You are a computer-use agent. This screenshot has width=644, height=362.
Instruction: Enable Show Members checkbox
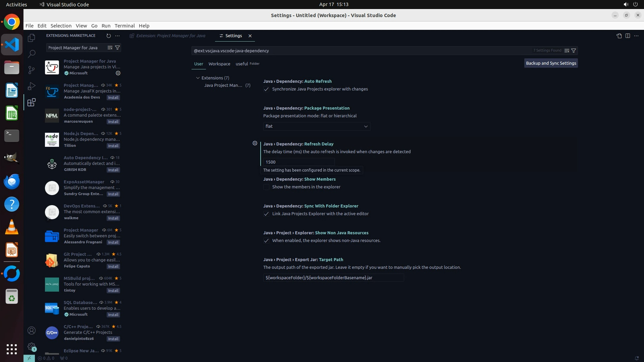point(266,187)
